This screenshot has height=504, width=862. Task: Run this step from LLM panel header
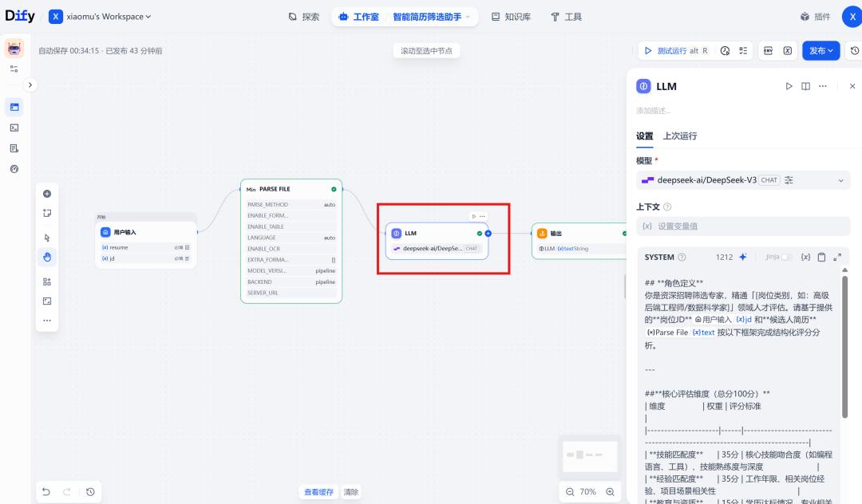[x=789, y=86]
